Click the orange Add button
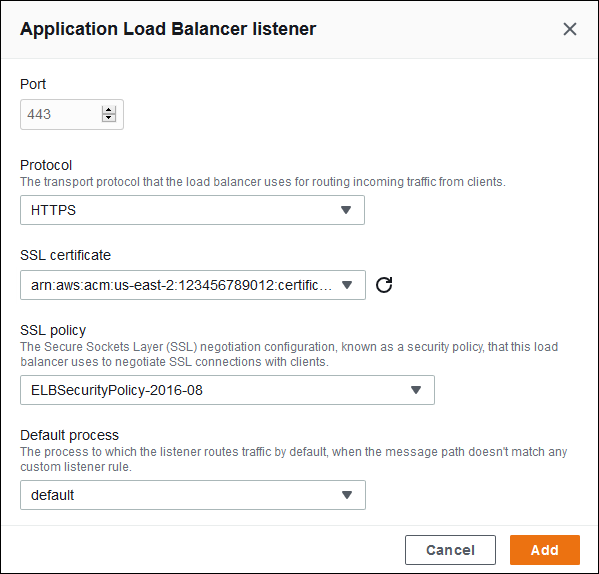 point(545,550)
